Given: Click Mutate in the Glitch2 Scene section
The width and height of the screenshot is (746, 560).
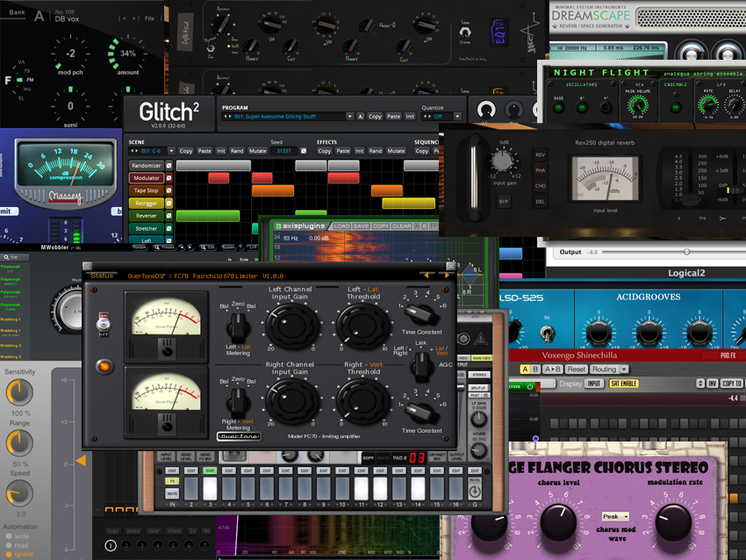Looking at the screenshot, I should tap(258, 151).
